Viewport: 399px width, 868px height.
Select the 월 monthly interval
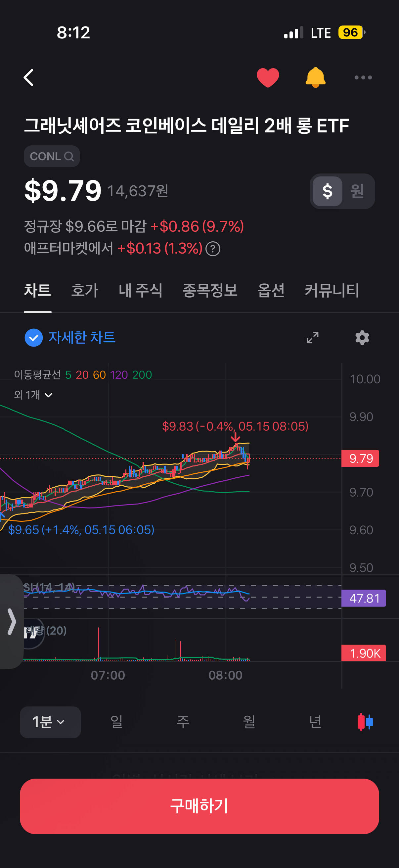[x=249, y=722]
